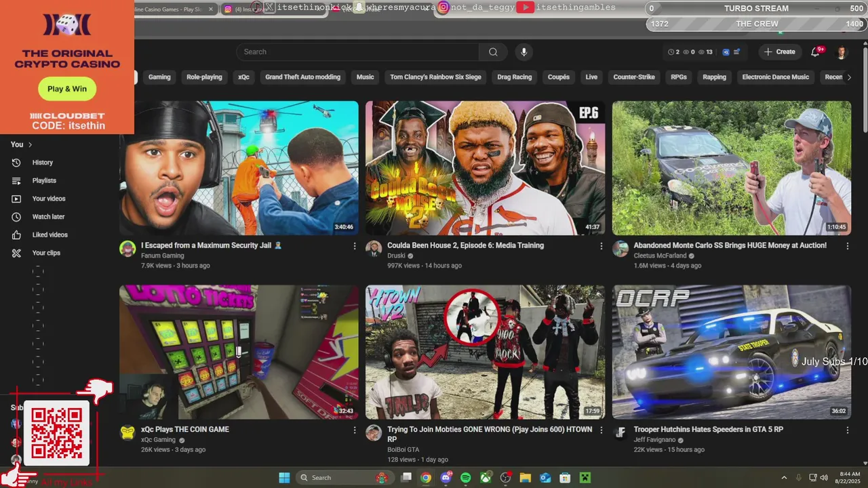Open Fanum Gaming channel avatar
The height and width of the screenshot is (488, 868).
127,249
